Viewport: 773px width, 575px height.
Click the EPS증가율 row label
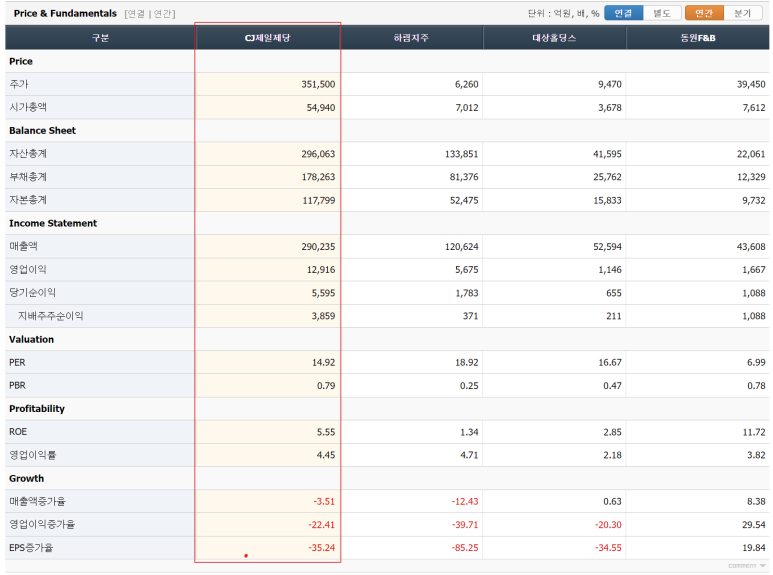click(31, 547)
